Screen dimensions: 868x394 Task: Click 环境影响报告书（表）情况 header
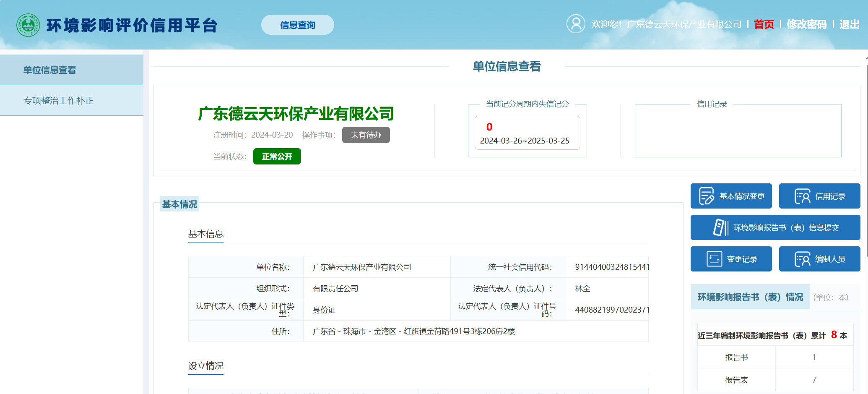click(x=750, y=297)
